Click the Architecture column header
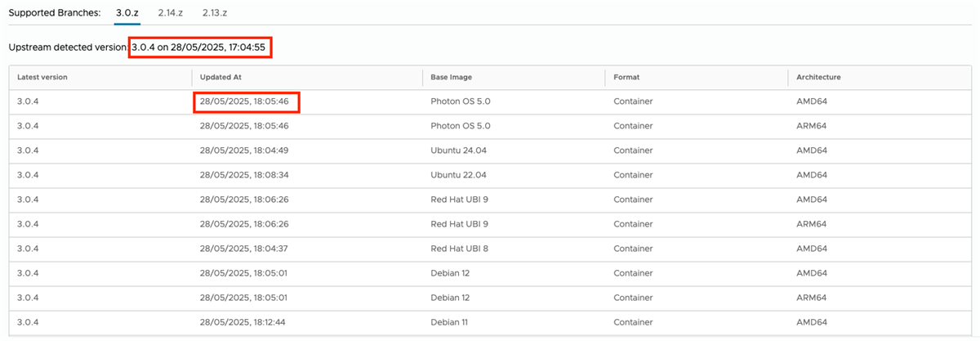The image size is (980, 341). tap(818, 77)
